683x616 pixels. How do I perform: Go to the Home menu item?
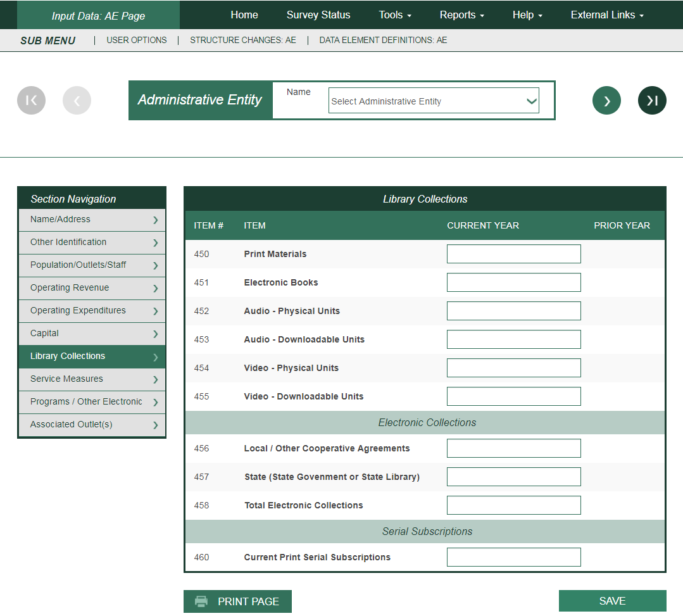[x=244, y=15]
